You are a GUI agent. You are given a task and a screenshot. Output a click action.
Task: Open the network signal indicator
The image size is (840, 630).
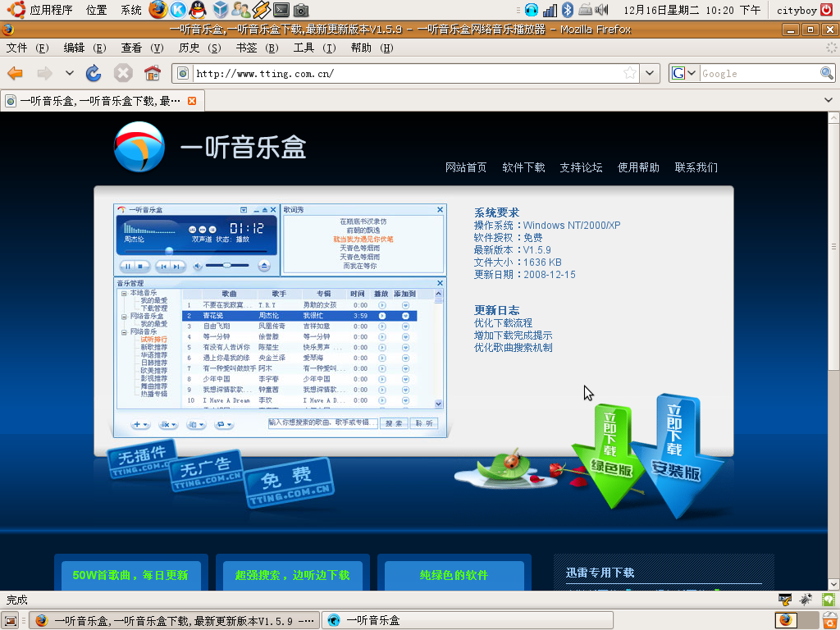(x=550, y=10)
